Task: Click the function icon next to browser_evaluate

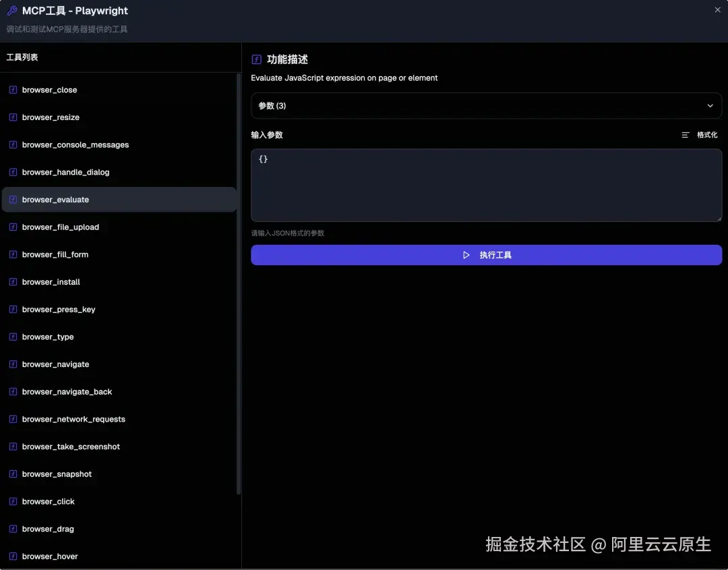Action: [13, 199]
